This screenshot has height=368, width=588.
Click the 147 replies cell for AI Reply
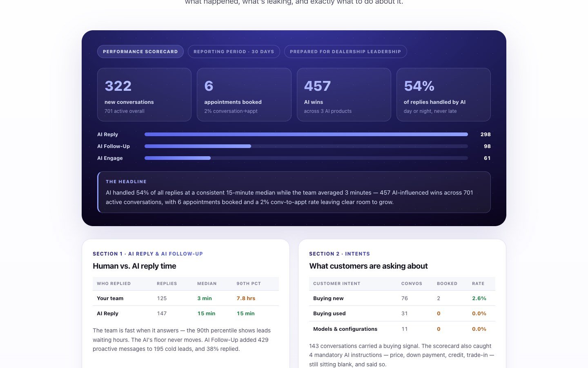coord(162,314)
